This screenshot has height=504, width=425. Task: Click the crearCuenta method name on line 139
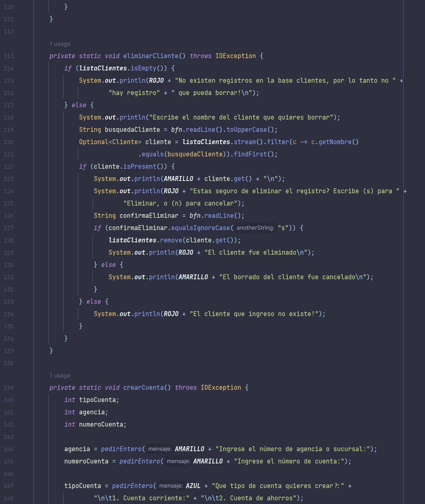(x=143, y=388)
